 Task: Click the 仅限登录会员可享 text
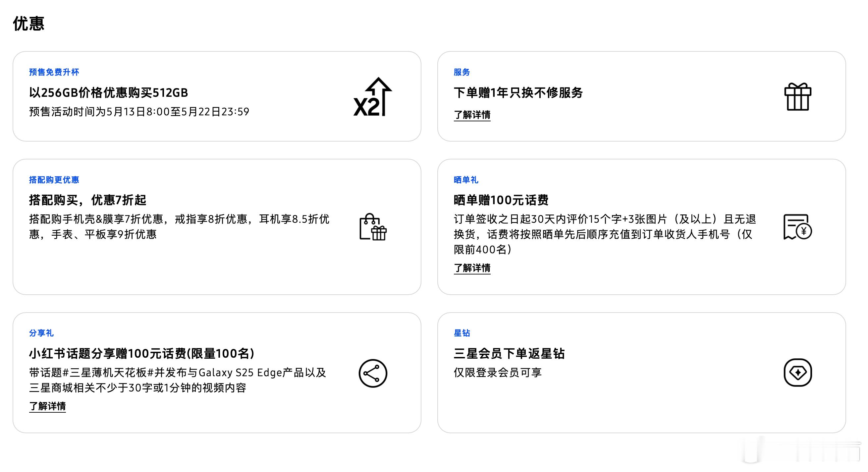(498, 373)
